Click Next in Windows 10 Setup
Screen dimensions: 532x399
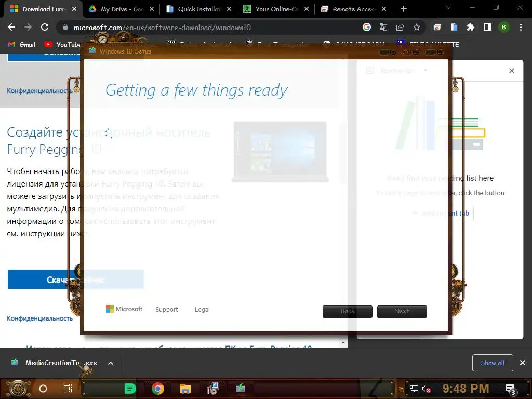click(x=402, y=312)
